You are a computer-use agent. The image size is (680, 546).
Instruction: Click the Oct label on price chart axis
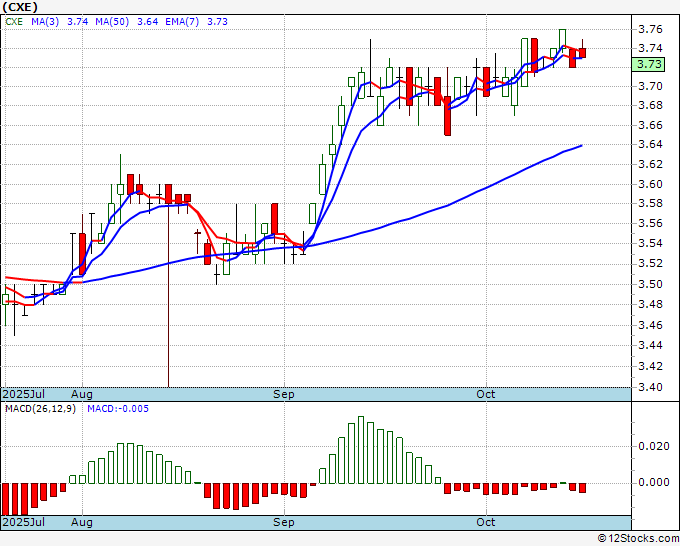coord(486,394)
